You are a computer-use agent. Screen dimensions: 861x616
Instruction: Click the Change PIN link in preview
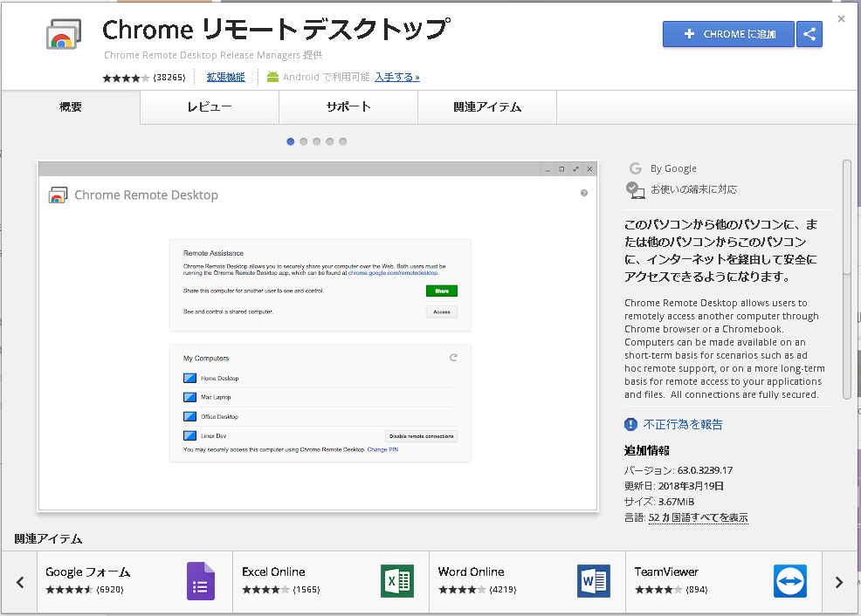(382, 449)
